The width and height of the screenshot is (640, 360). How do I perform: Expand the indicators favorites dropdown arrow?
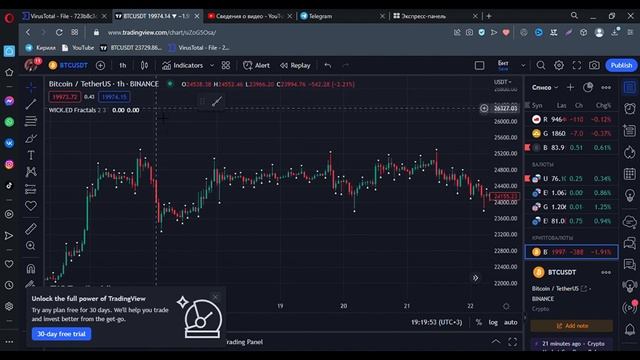(212, 65)
